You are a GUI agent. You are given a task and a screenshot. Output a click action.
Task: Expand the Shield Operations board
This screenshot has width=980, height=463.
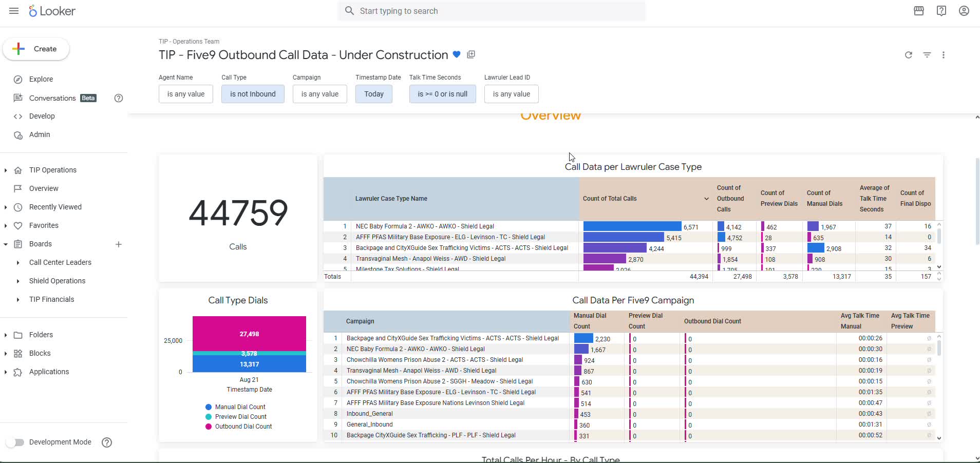coord(18,281)
